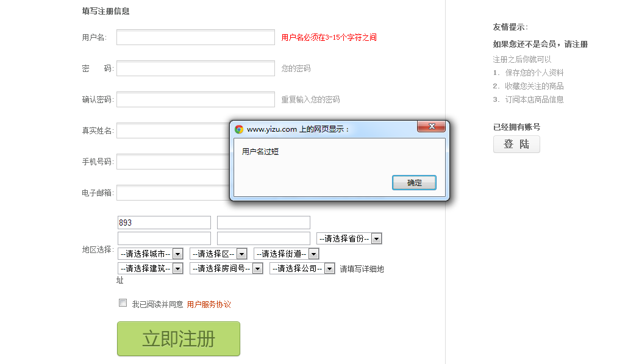Image resolution: width=628 pixels, height=364 pixels.
Task: Open the 用户服务协议 link
Action: (209, 304)
